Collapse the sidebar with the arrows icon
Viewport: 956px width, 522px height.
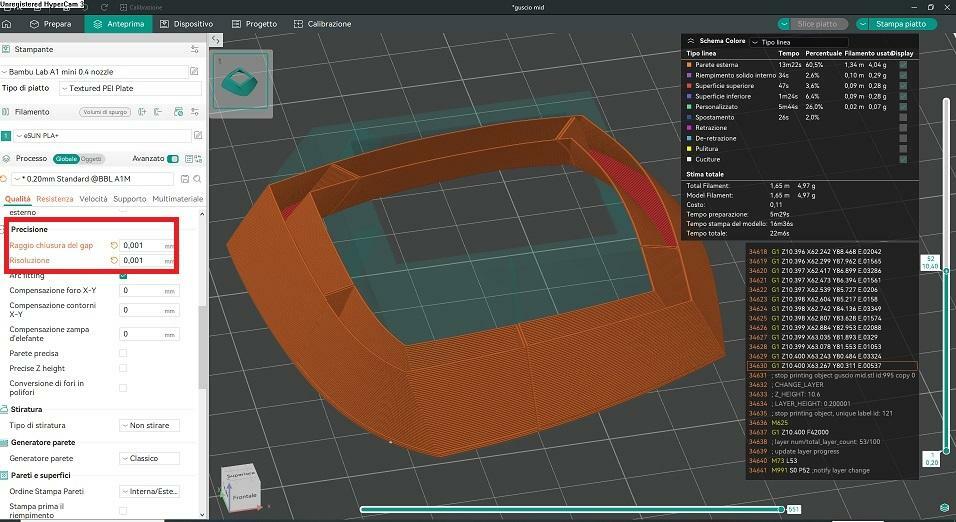click(216, 40)
